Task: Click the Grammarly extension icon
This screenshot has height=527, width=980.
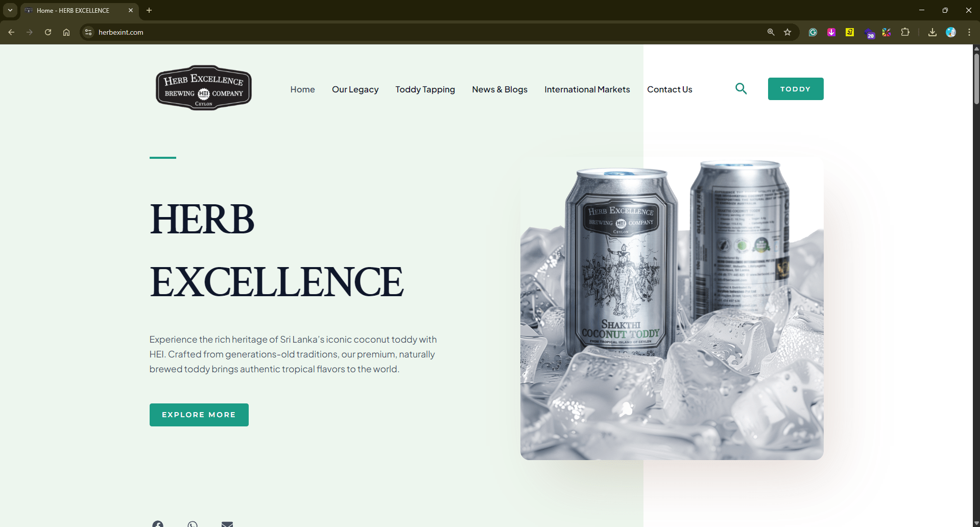Action: (813, 32)
